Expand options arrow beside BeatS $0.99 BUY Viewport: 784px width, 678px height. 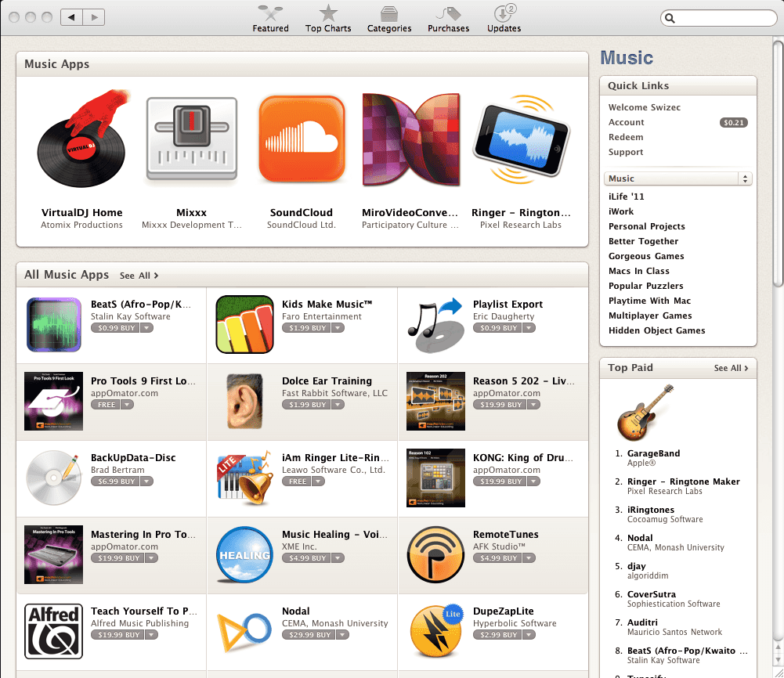coord(146,328)
